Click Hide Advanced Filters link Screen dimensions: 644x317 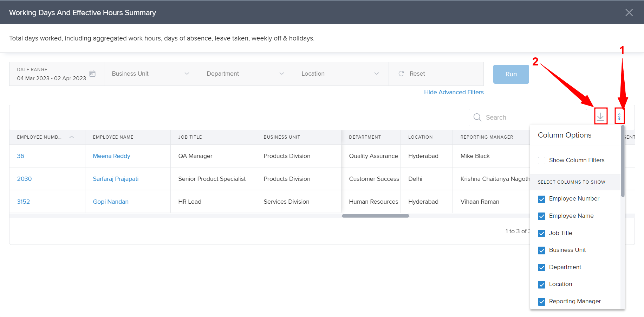[x=454, y=92]
